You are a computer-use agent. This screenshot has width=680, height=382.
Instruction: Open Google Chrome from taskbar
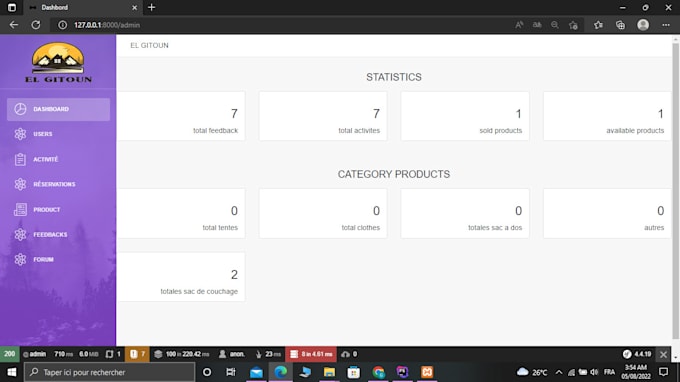[x=378, y=372]
